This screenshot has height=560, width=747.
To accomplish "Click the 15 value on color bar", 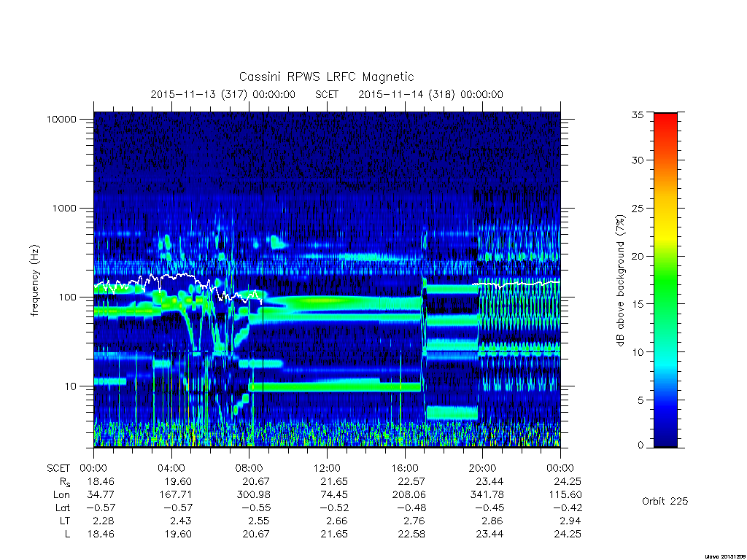I will [x=638, y=304].
